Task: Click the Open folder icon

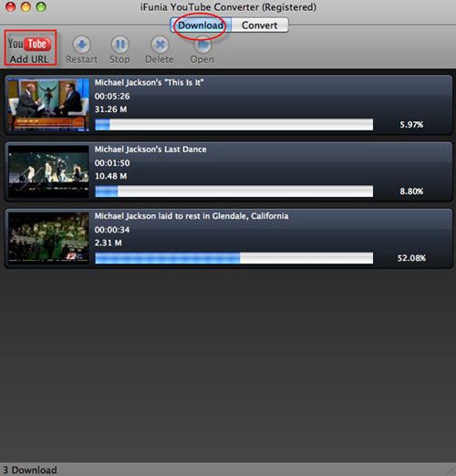Action: [202, 46]
